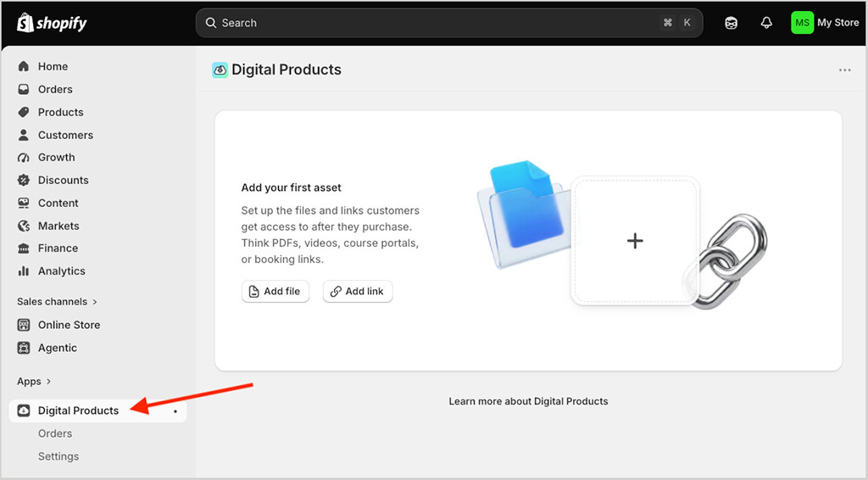Click the Digital Products page header icon

[x=220, y=70]
